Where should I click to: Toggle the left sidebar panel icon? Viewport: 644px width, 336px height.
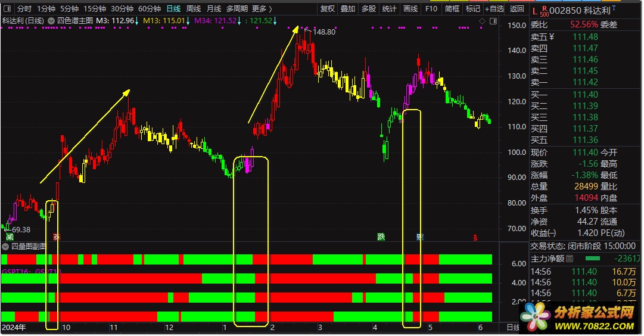[x=7, y=8]
